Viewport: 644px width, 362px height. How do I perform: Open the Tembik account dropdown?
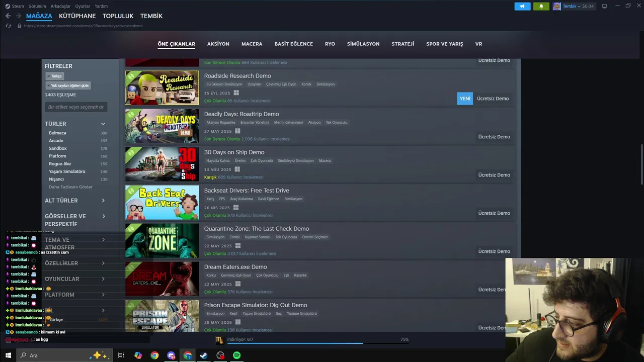click(571, 6)
